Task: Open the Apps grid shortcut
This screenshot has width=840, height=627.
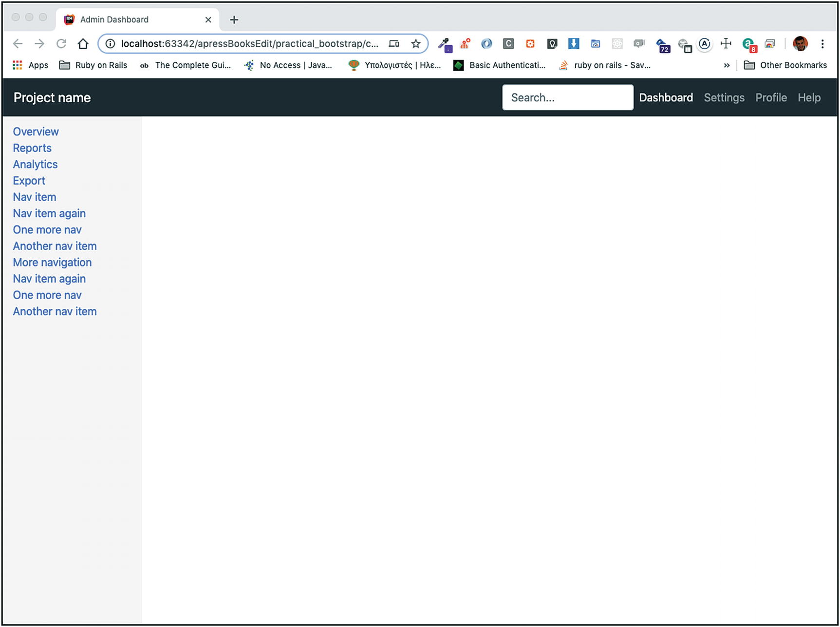Action: 30,65
